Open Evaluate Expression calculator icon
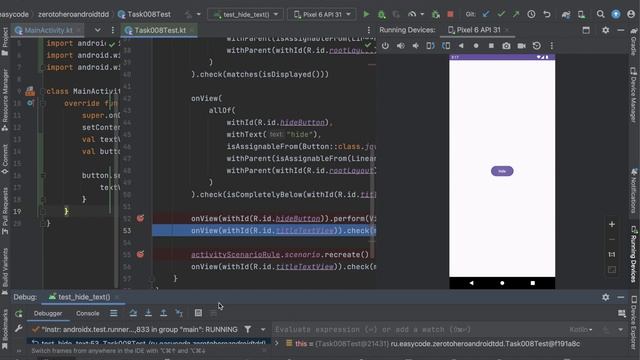 pos(198,313)
